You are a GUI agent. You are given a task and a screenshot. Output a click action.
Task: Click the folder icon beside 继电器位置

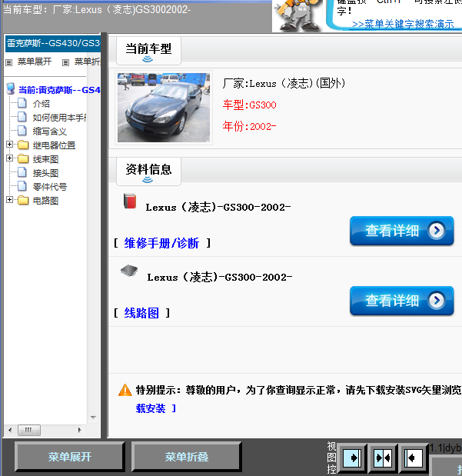pyautogui.click(x=23, y=145)
